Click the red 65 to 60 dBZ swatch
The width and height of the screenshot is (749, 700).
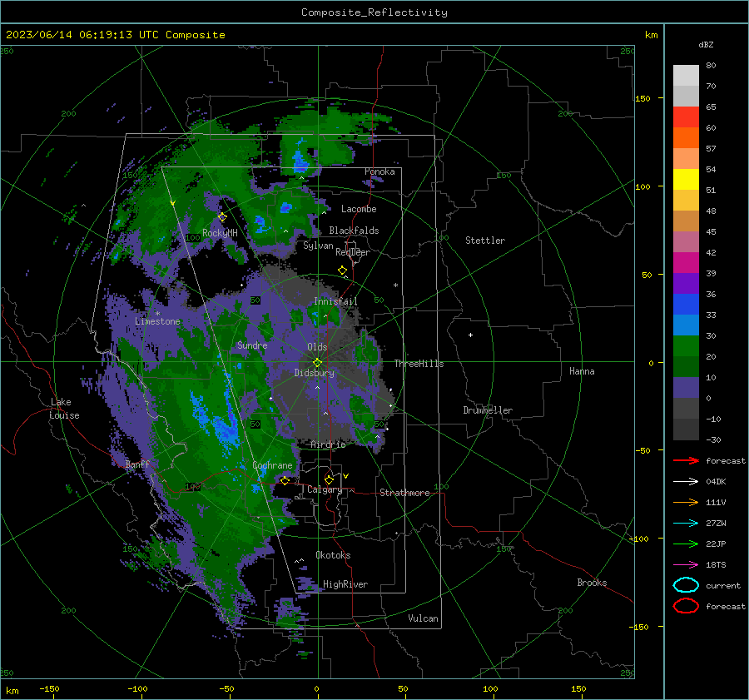(686, 117)
